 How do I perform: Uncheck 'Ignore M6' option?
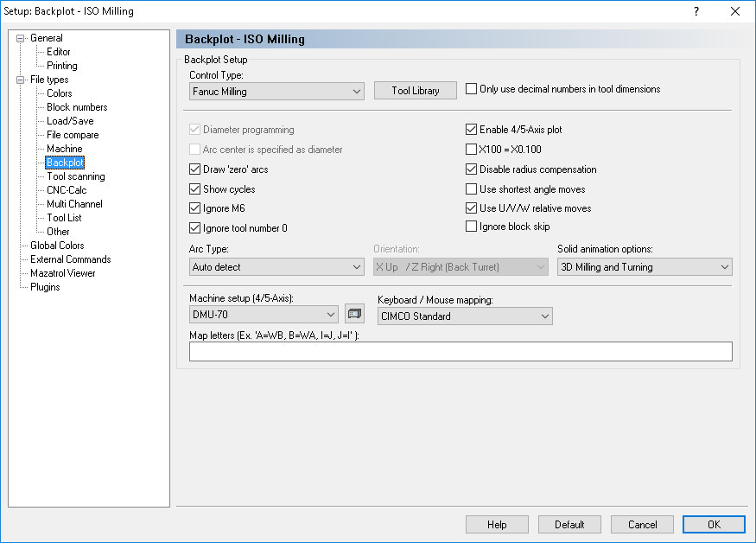pyautogui.click(x=194, y=208)
